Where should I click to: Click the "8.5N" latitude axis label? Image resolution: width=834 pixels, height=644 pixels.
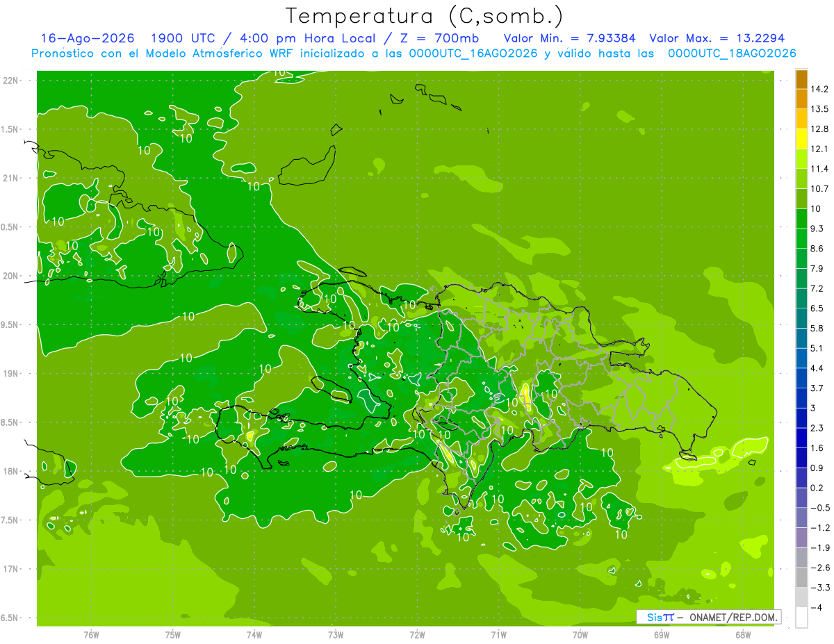coord(10,422)
